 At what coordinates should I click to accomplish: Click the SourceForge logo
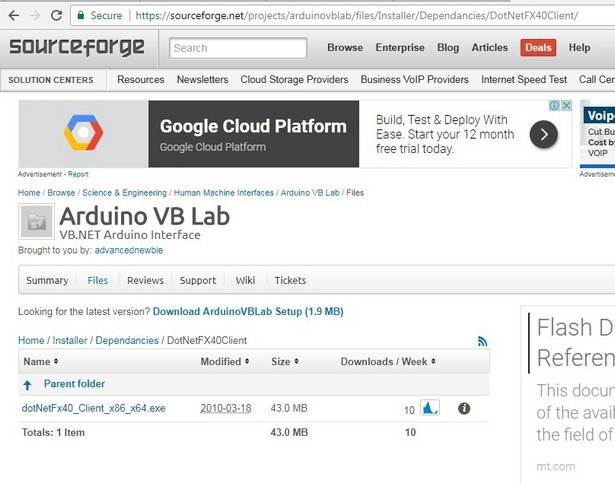[77, 48]
